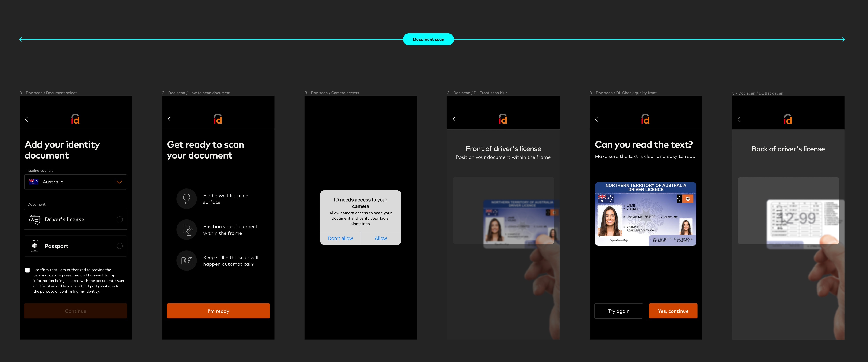
Task: Click the back arrow on Add identity document screen
Action: [x=26, y=119]
